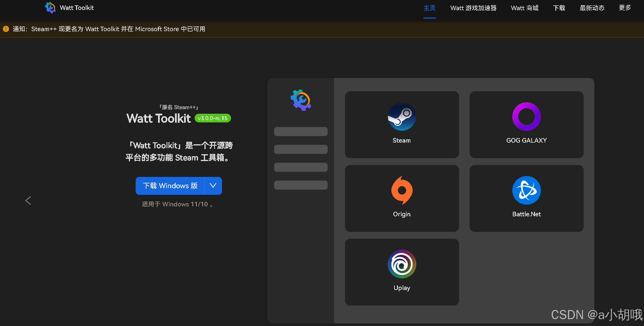
Task: Click the 下载 Windows 版 button
Action: point(170,186)
